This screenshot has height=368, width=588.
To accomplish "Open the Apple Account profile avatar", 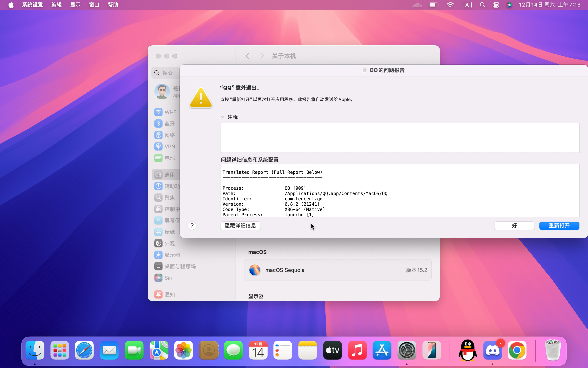I will (x=162, y=92).
